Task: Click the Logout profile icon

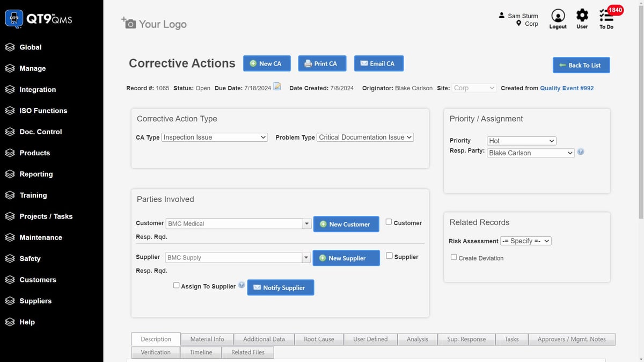Action: tap(558, 16)
